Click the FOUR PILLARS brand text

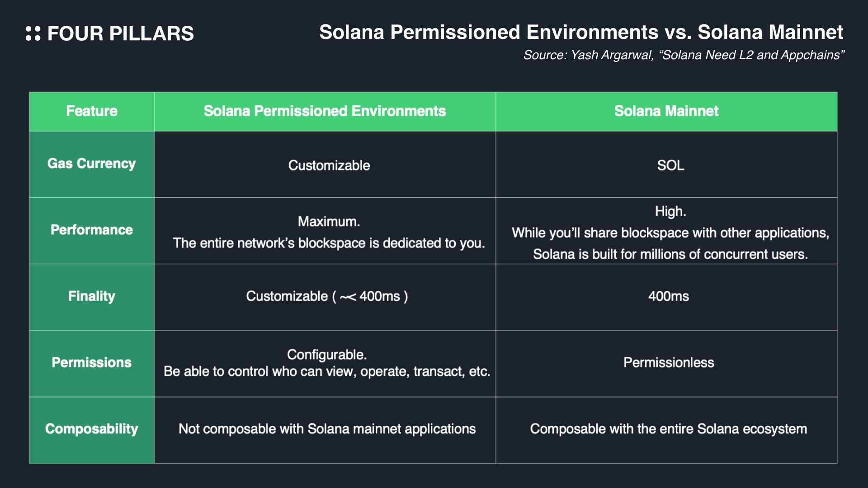[120, 34]
